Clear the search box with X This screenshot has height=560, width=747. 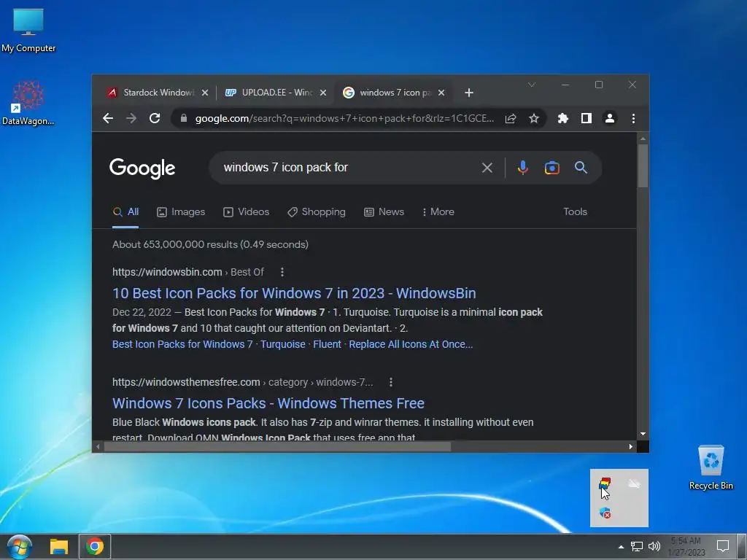tap(487, 168)
